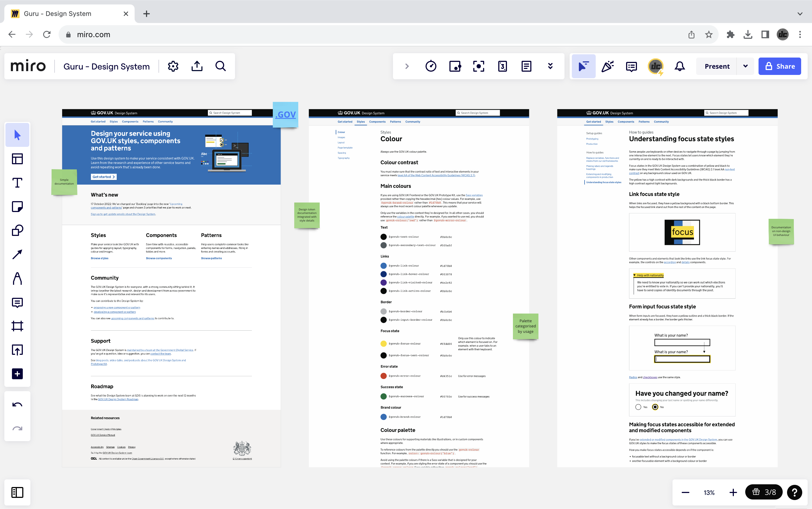Select the Sticky note tool
Image resolution: width=812 pixels, height=509 pixels.
tap(17, 207)
